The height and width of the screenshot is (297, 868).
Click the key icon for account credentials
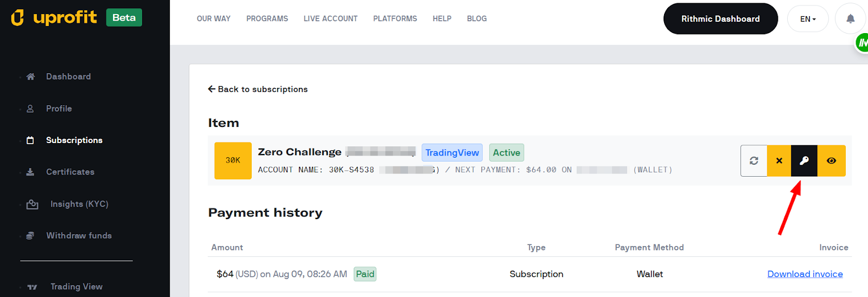point(804,160)
